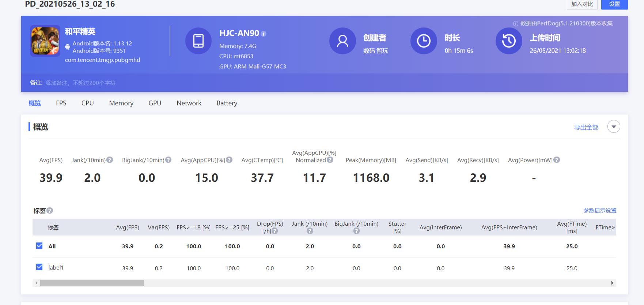
Task: Click help icon beside Jank(/10min) summary metric
Action: tap(110, 160)
